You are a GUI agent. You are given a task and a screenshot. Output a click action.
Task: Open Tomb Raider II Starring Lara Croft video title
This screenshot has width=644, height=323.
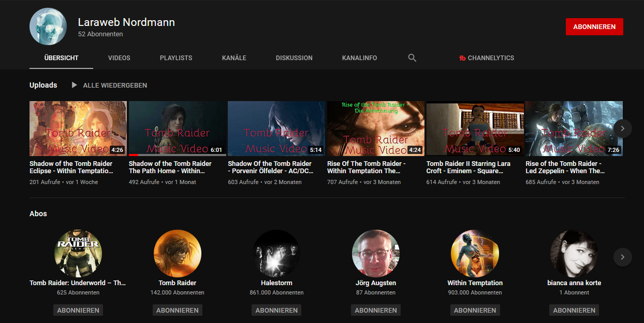[x=468, y=167]
